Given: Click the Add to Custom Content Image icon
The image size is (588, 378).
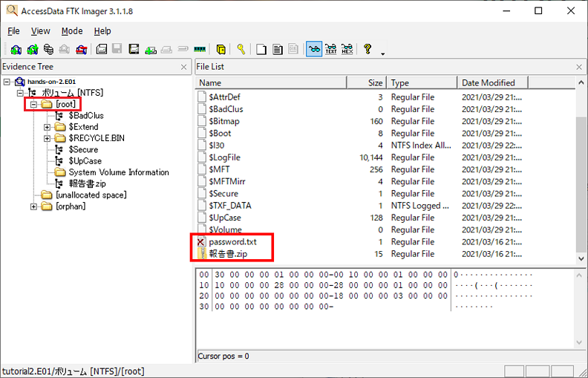Looking at the screenshot, I should [x=151, y=50].
